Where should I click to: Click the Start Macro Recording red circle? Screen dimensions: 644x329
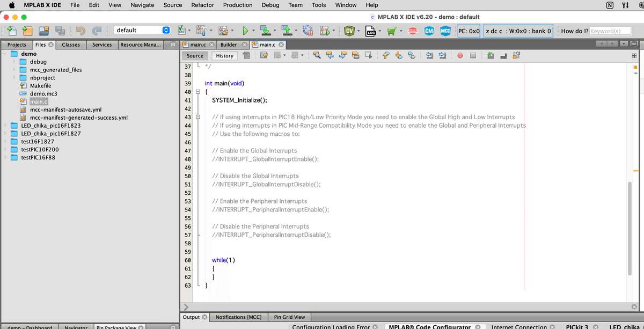point(460,55)
